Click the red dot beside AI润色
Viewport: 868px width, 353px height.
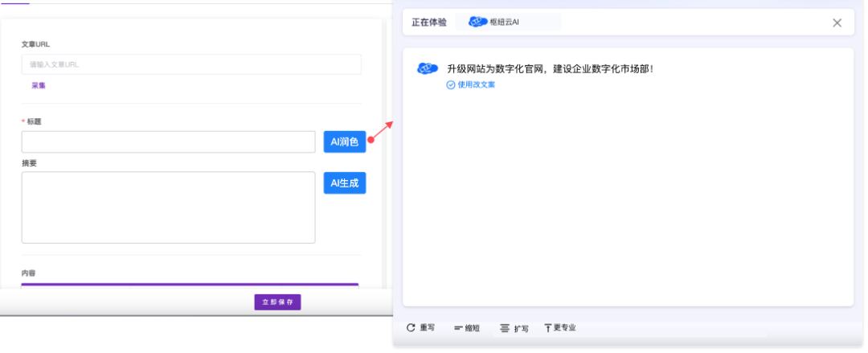point(371,140)
